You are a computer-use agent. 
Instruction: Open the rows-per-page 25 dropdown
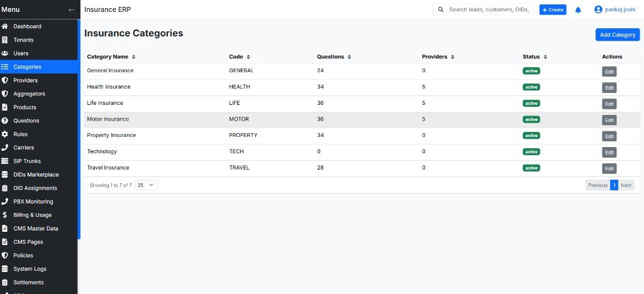146,185
